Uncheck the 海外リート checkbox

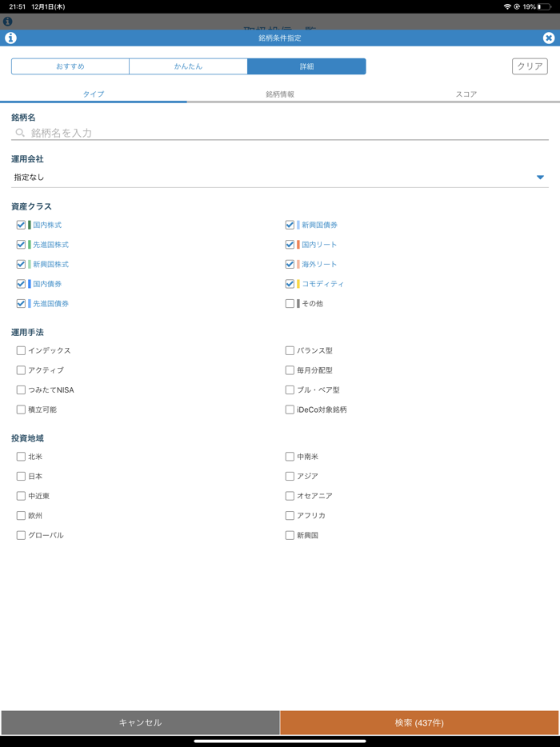[x=290, y=264]
